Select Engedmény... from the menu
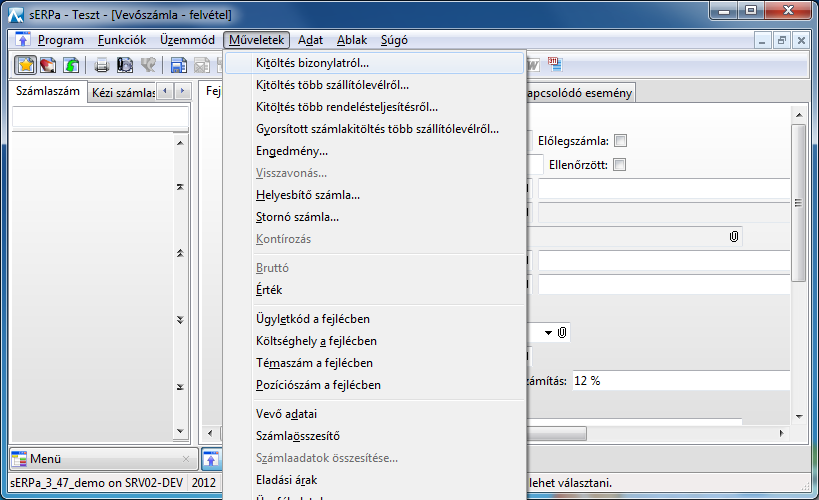This screenshot has width=819, height=500. click(375, 150)
